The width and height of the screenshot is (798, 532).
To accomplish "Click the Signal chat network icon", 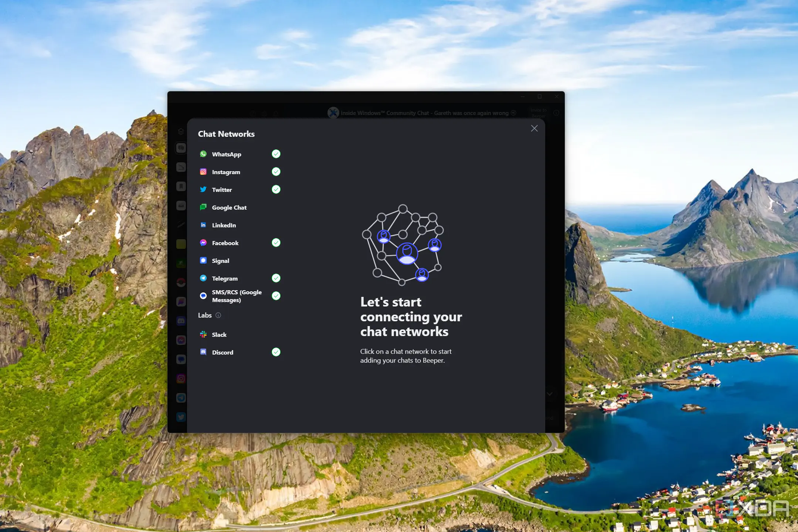I will click(x=204, y=260).
